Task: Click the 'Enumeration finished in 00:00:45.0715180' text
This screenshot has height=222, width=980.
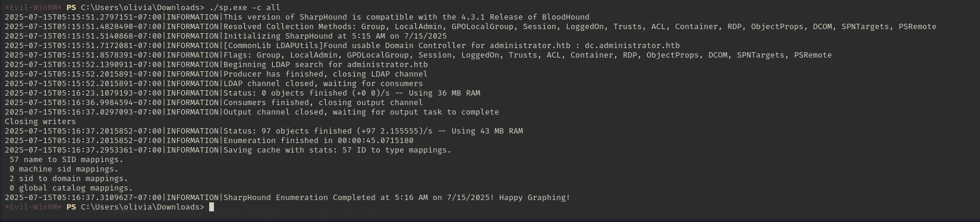Action: pyautogui.click(x=319, y=141)
